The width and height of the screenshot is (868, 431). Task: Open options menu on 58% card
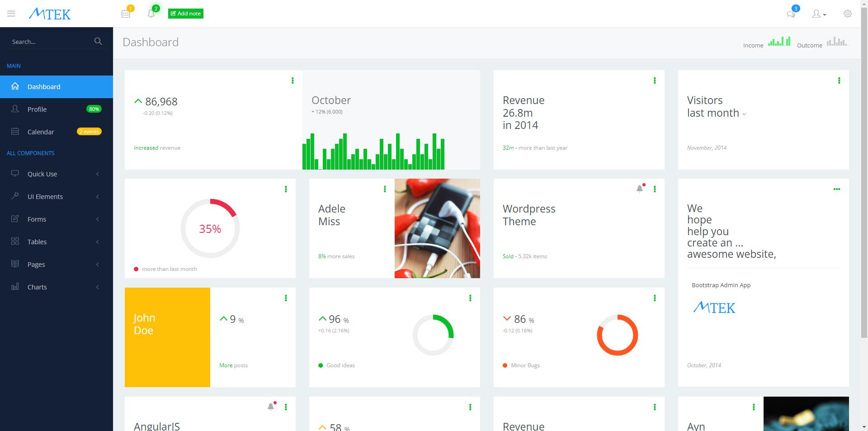pos(470,407)
